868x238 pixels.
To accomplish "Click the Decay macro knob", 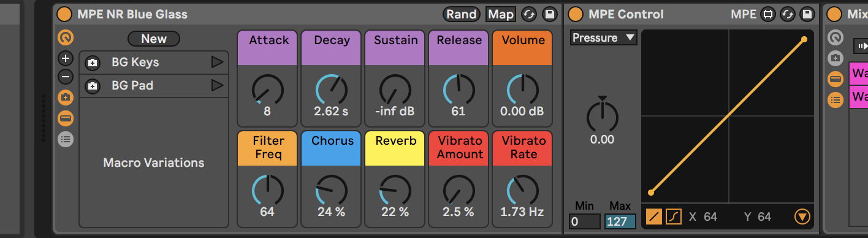I will [332, 90].
